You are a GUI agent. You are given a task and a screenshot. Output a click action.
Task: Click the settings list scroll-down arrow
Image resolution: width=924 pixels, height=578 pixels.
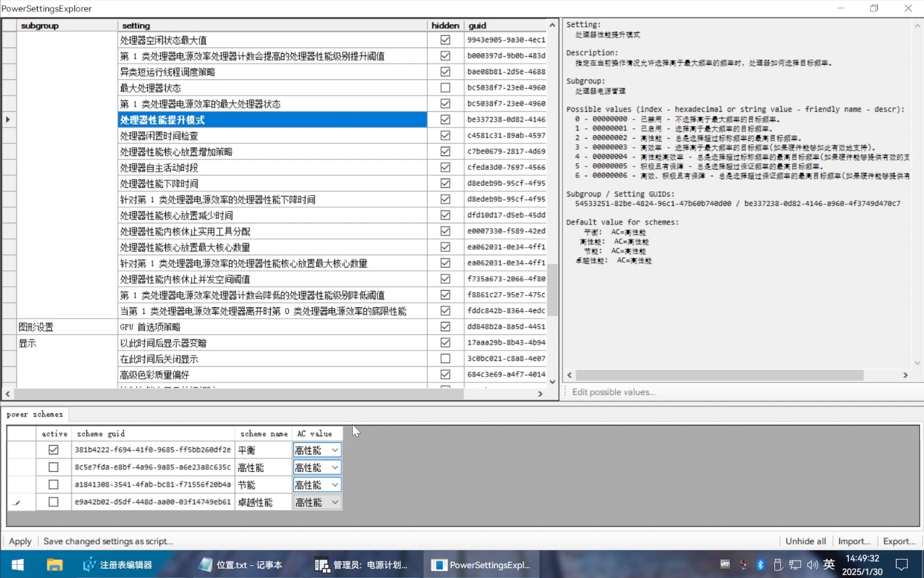coord(552,381)
